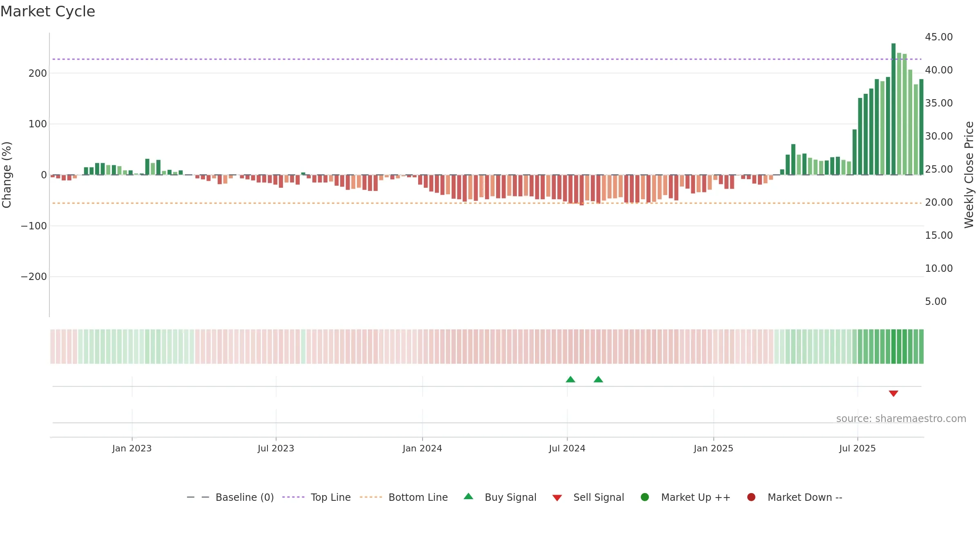Click the source: sharemaestro.com text
Viewport: 980px width, 551px height.
click(901, 419)
